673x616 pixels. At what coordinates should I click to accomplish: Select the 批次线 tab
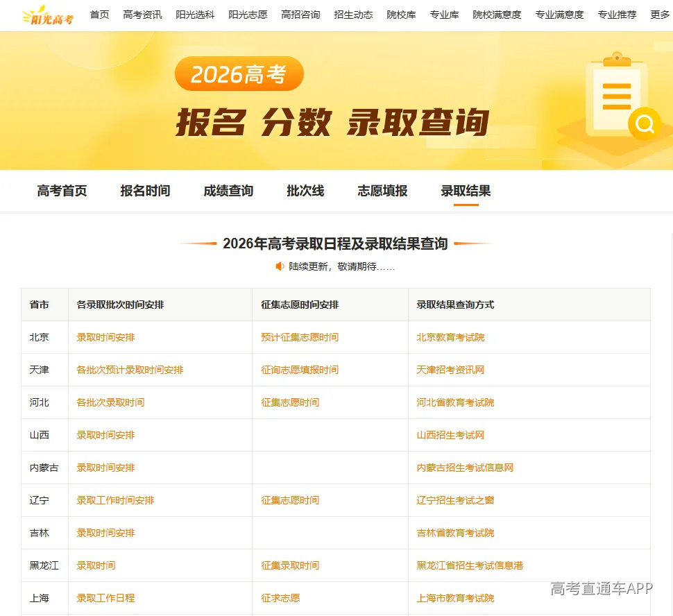305,191
